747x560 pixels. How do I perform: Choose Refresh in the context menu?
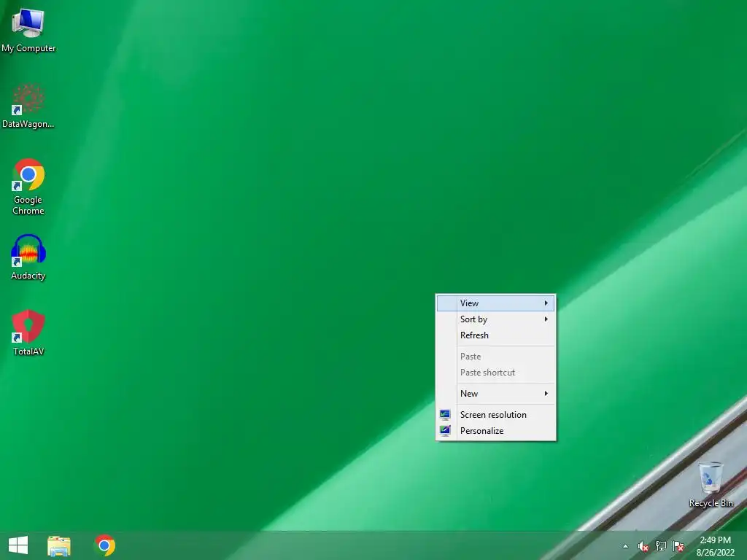click(x=495, y=335)
